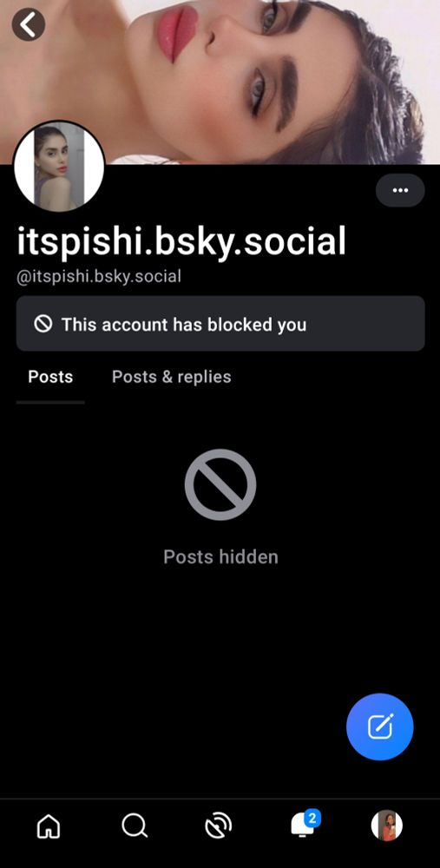Screen dimensions: 440x868
Task: Tap the blue compose post button
Action: (x=379, y=727)
